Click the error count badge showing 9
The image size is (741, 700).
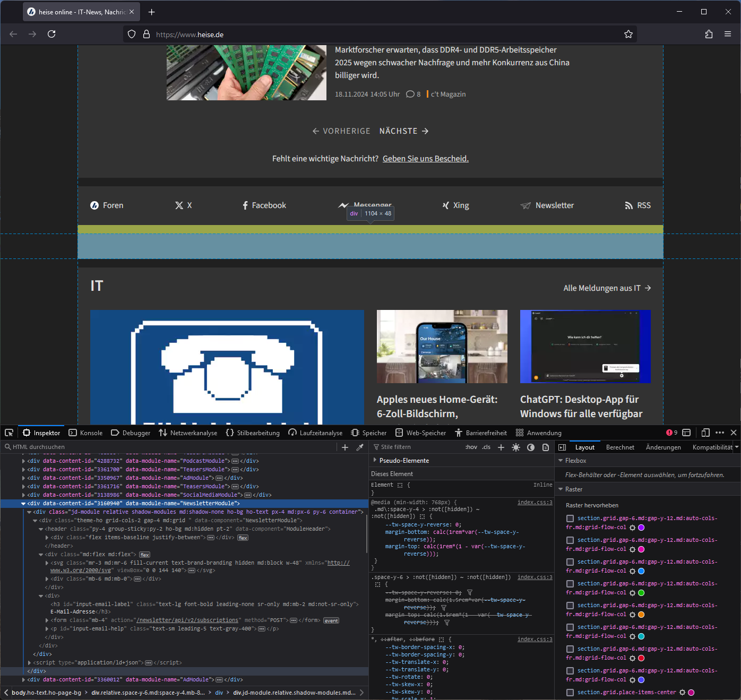(x=672, y=433)
